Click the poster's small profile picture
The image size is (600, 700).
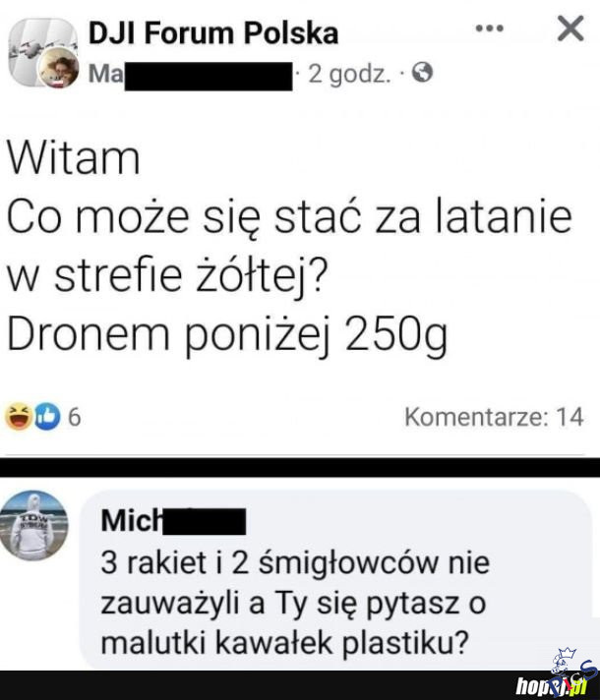[x=58, y=68]
